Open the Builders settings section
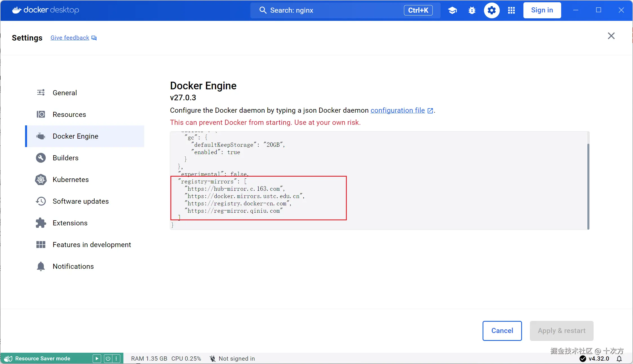 tap(85, 158)
